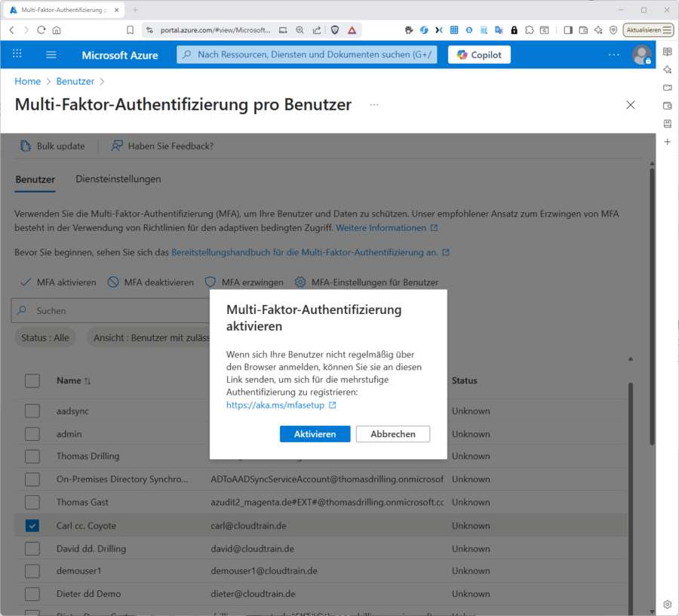The image size is (679, 616).
Task: Focus the Azure global search box
Action: click(306, 54)
